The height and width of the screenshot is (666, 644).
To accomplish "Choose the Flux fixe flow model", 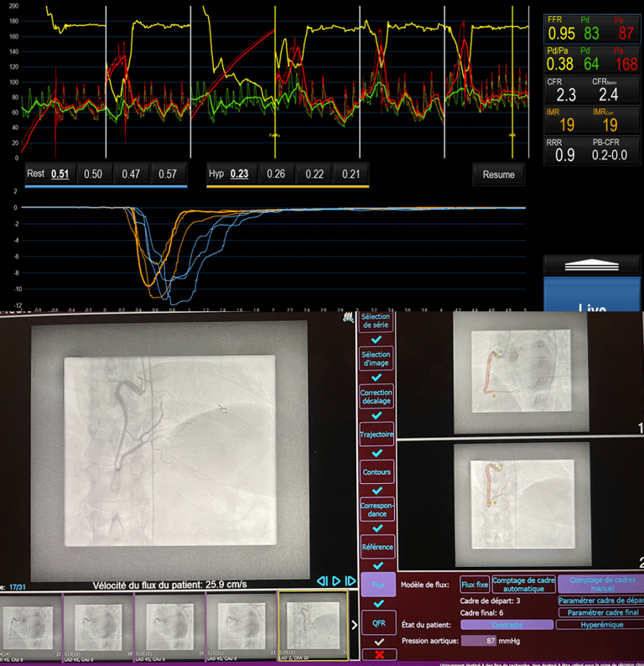I will click(x=475, y=585).
